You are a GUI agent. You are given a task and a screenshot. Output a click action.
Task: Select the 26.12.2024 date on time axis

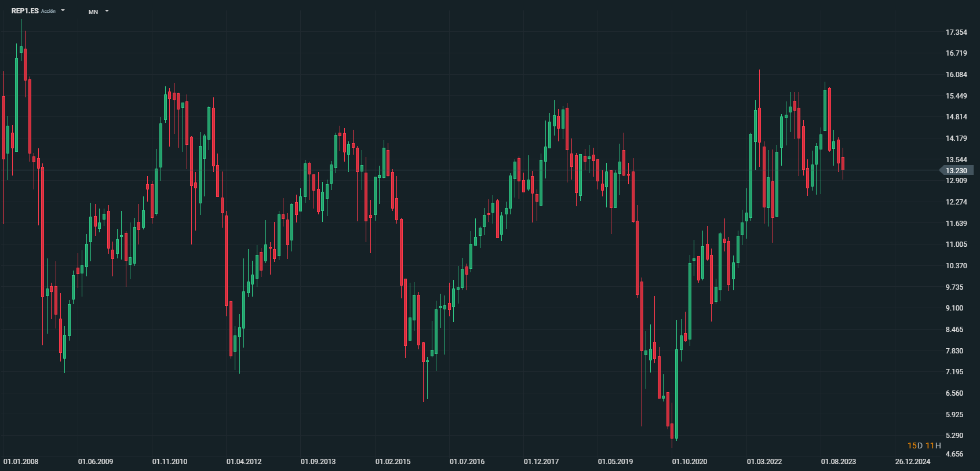pyautogui.click(x=913, y=462)
